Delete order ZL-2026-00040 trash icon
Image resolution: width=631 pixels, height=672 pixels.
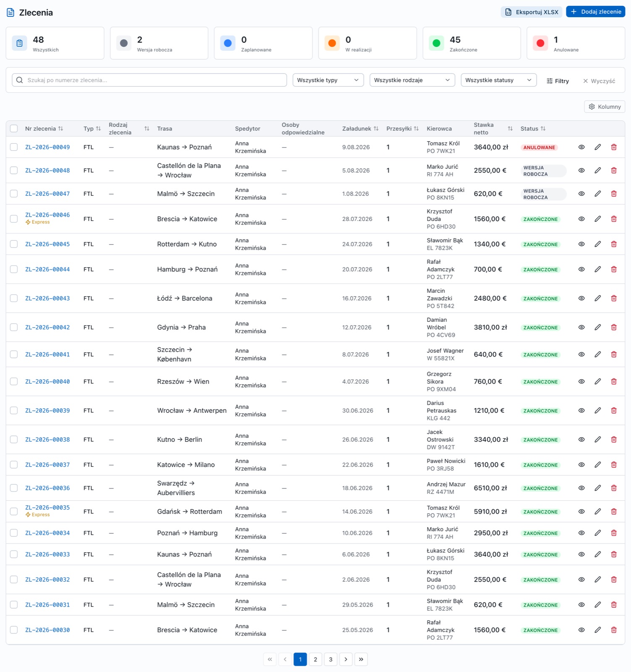coord(614,381)
